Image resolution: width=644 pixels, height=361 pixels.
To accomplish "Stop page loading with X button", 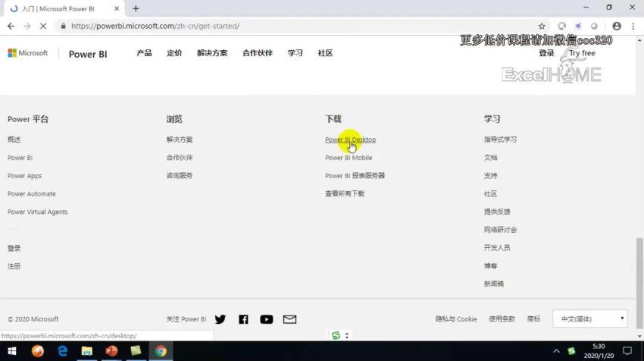I will point(43,26).
